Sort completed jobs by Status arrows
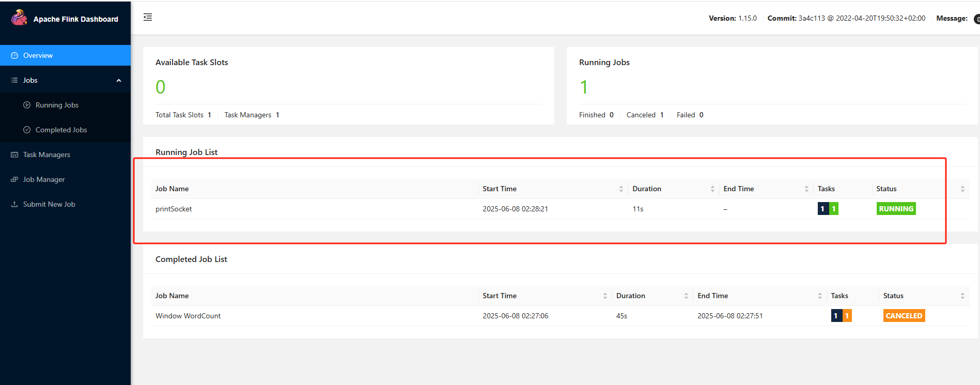 [962, 296]
